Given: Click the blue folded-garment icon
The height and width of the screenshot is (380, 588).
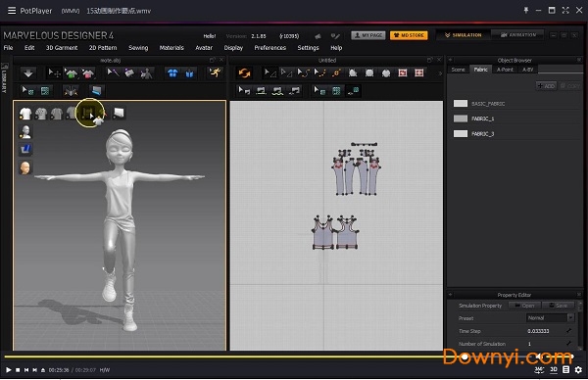Looking at the screenshot, I should pyautogui.click(x=189, y=73).
